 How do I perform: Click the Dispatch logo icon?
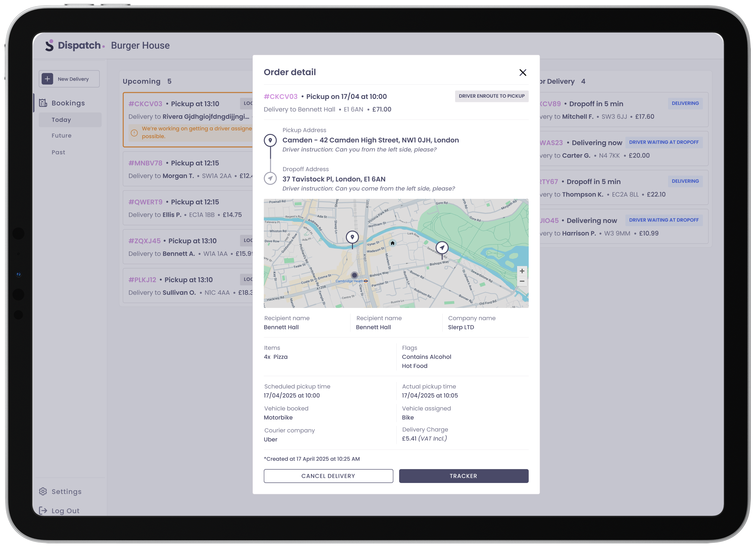49,45
